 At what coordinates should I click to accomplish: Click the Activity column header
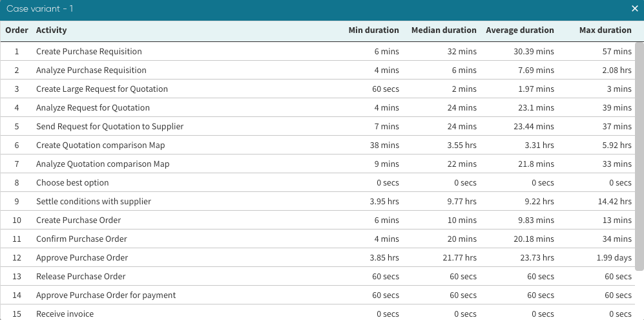pyautogui.click(x=52, y=30)
